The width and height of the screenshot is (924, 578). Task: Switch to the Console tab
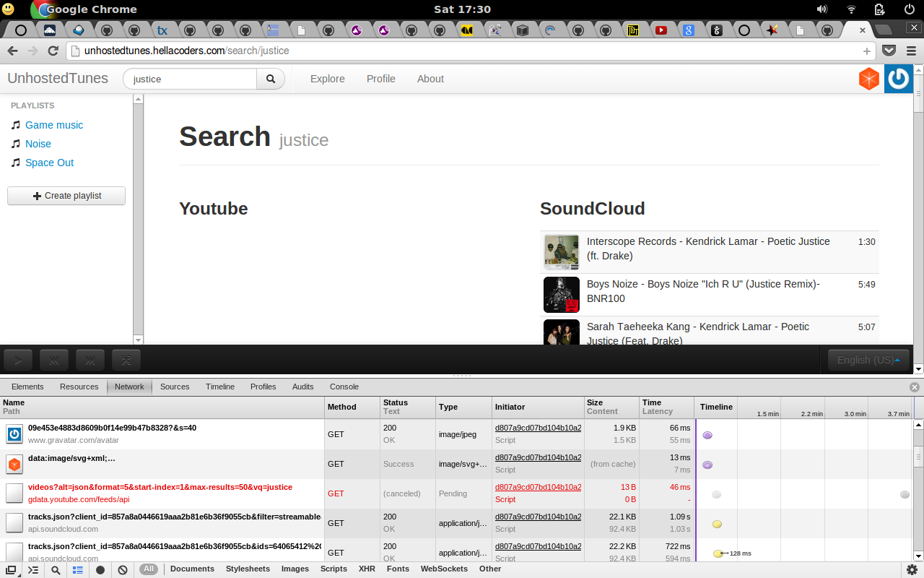(x=344, y=387)
